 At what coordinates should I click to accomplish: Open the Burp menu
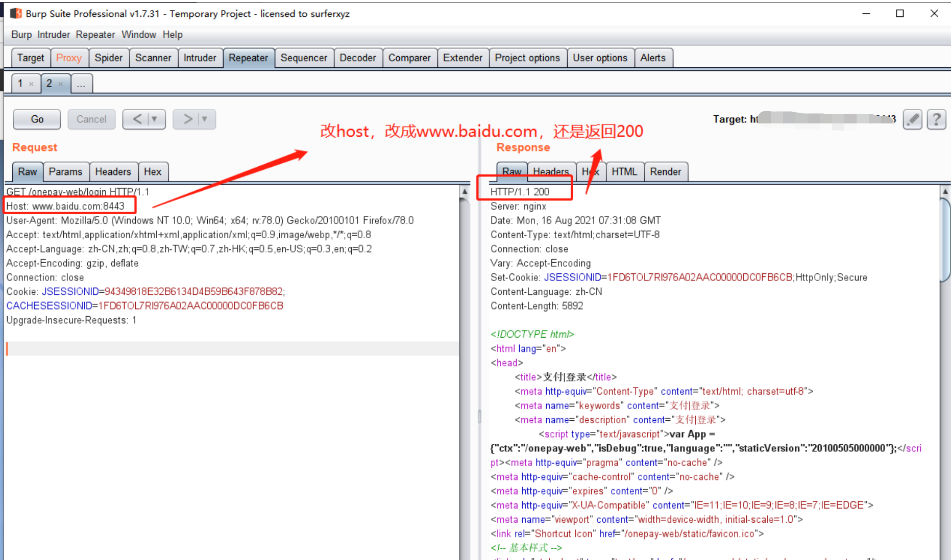point(21,35)
